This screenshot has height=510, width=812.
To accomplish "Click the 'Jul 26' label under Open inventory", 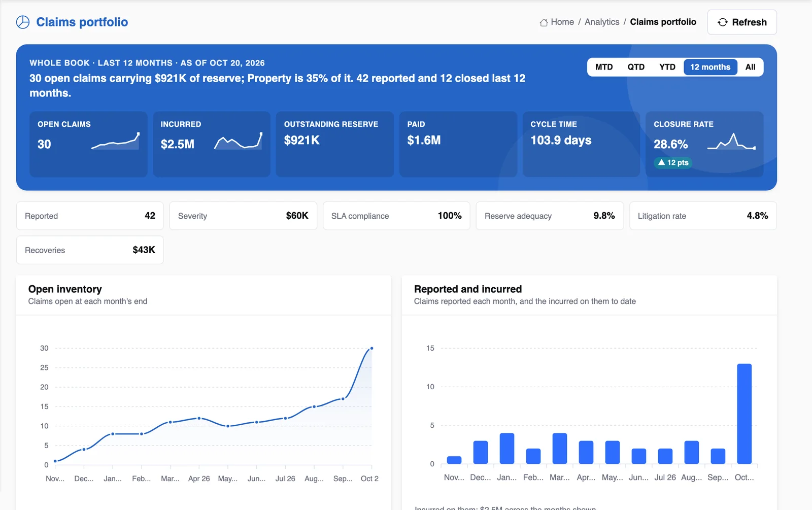I will (285, 479).
